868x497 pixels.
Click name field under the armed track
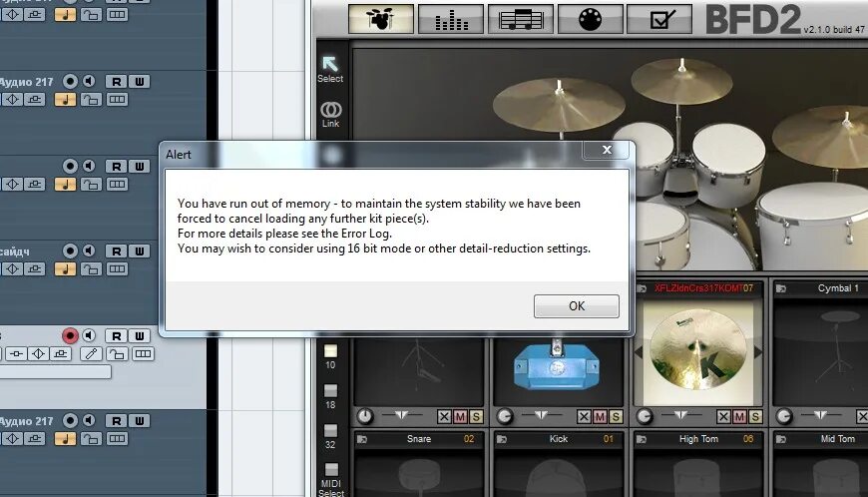point(55,372)
